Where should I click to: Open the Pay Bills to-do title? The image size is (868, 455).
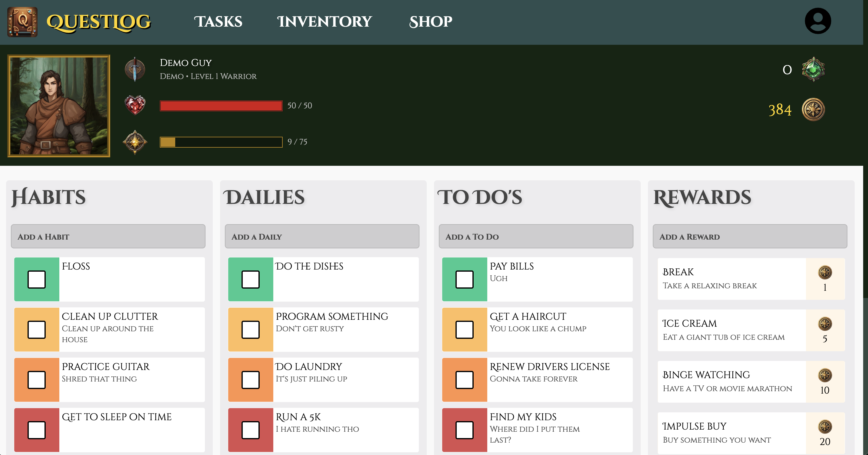(512, 267)
